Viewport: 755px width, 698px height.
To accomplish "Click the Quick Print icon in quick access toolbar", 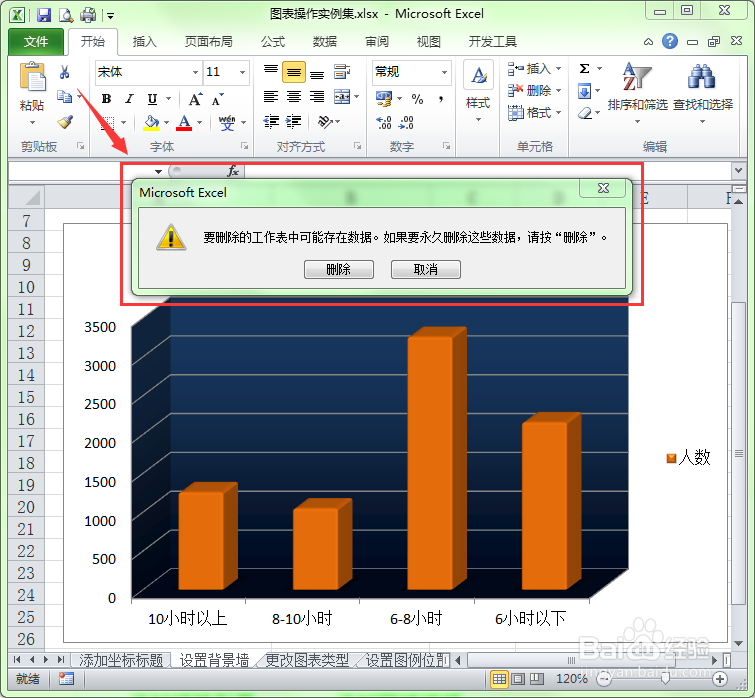I will pos(88,15).
